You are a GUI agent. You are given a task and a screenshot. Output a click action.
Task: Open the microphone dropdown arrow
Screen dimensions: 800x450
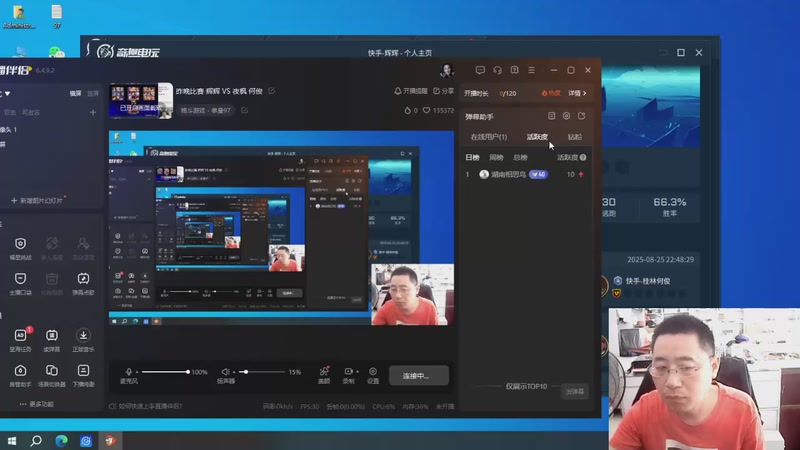(137, 372)
